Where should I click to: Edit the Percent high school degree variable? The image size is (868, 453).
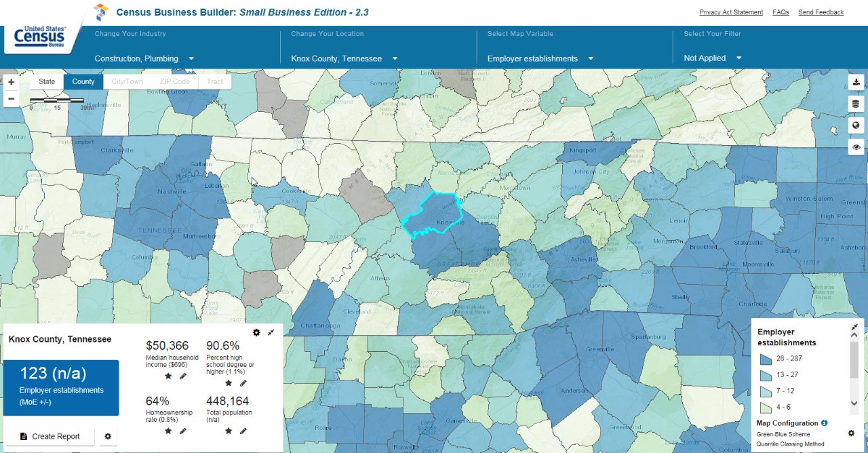click(x=243, y=383)
